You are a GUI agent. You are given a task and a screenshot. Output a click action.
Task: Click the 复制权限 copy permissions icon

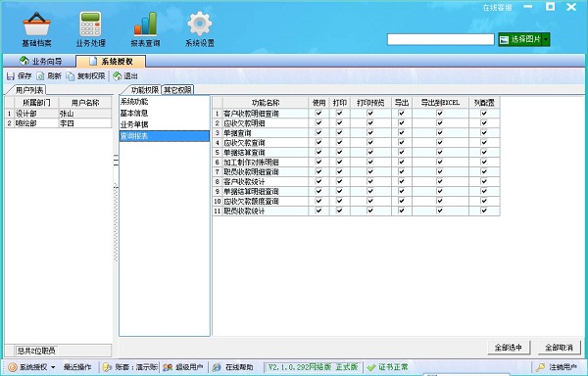pyautogui.click(x=71, y=76)
